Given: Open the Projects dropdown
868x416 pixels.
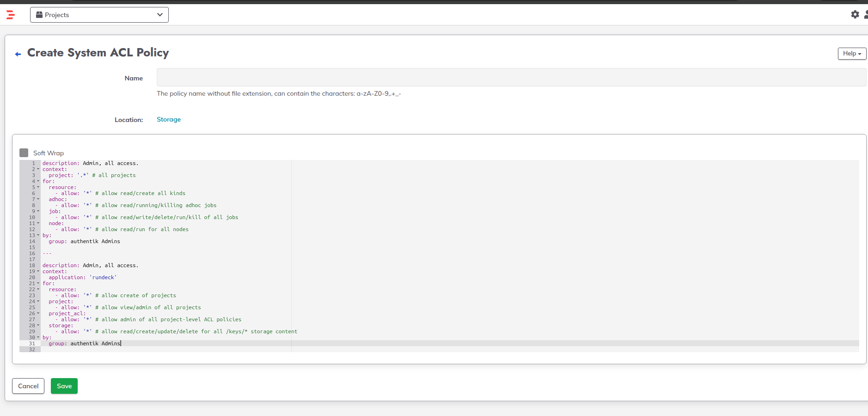Looking at the screenshot, I should pos(99,15).
